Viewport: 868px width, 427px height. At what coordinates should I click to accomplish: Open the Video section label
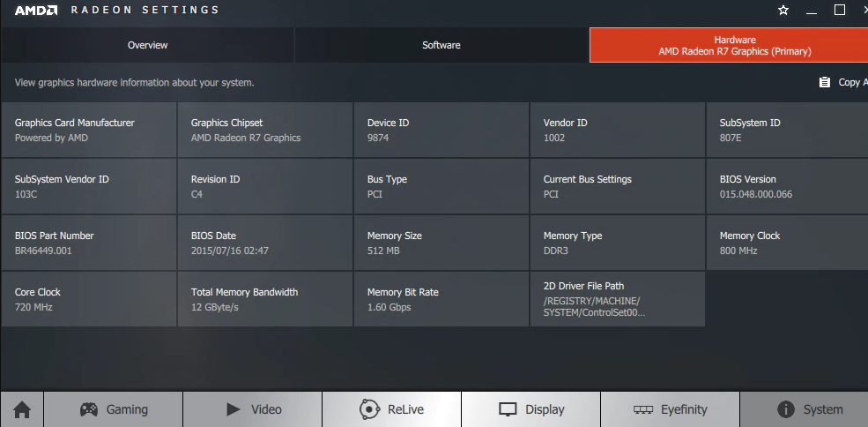[266, 410]
